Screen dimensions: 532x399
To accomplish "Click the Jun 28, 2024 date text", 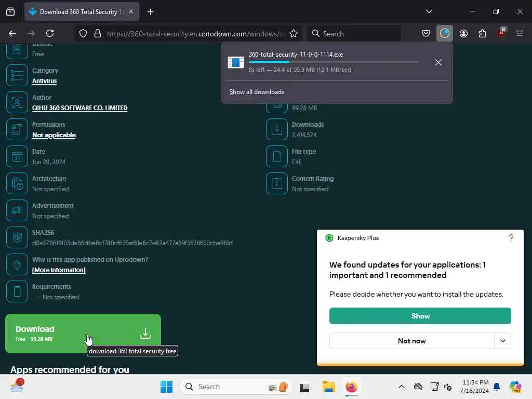I will pyautogui.click(x=48, y=162).
